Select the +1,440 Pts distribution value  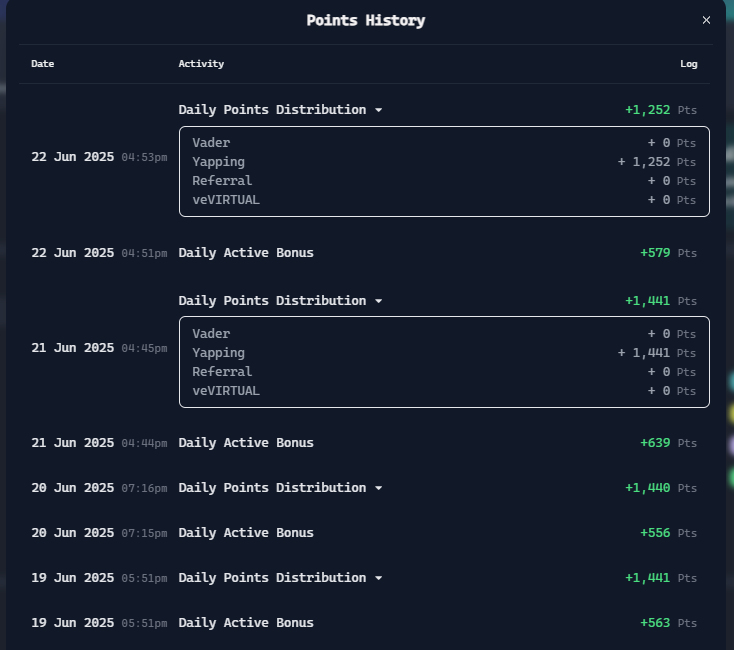661,488
